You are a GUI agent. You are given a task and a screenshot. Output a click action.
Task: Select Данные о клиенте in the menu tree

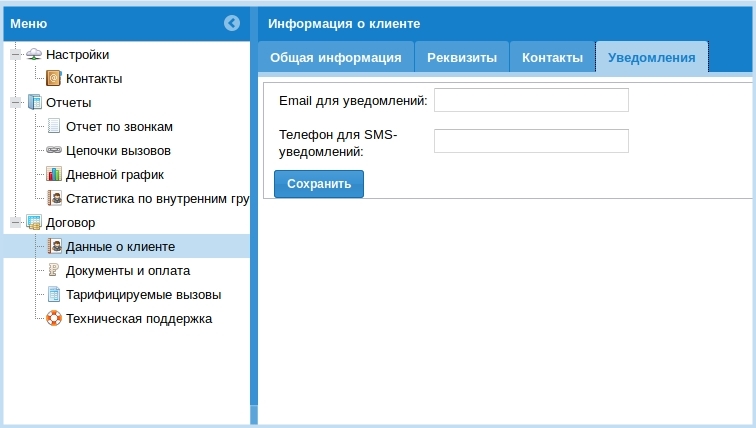120,247
